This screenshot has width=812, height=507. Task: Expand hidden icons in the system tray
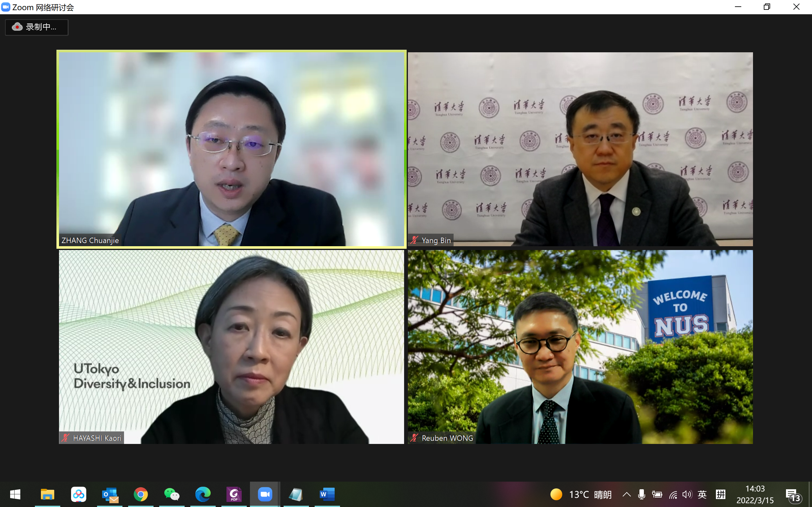(626, 494)
